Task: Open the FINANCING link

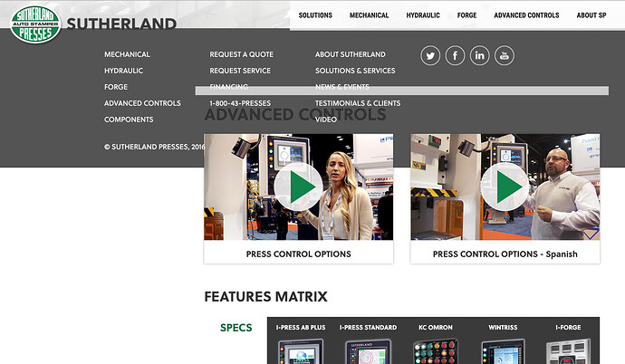Action: tap(229, 87)
